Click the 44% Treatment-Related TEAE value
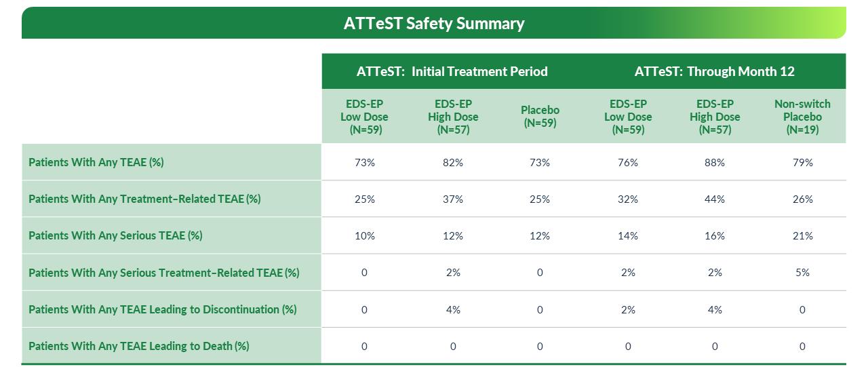 pyautogui.click(x=715, y=199)
